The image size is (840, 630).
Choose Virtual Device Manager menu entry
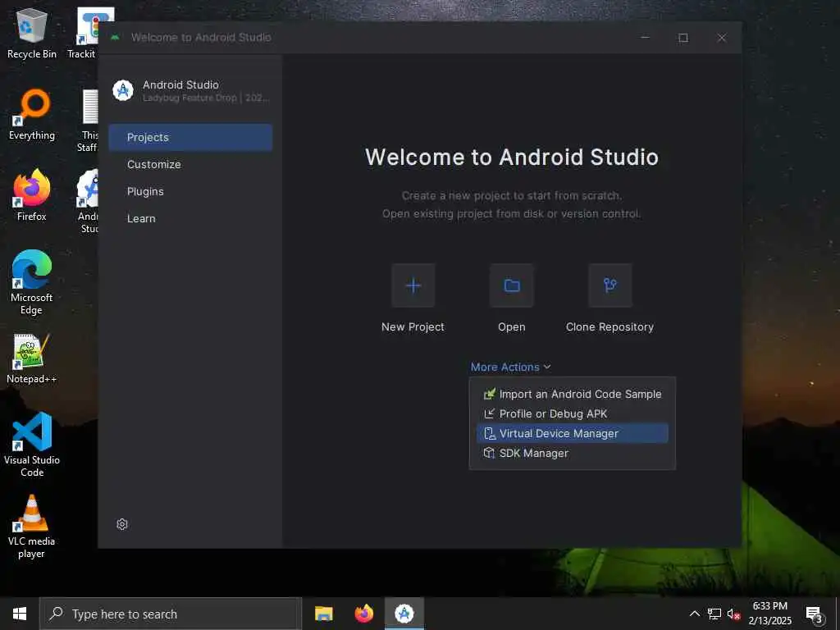coord(572,433)
